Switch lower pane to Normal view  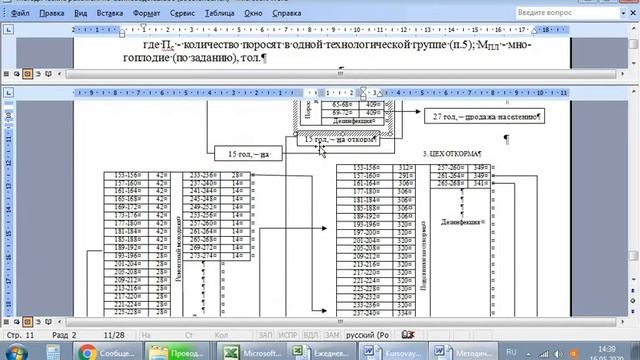(6, 322)
